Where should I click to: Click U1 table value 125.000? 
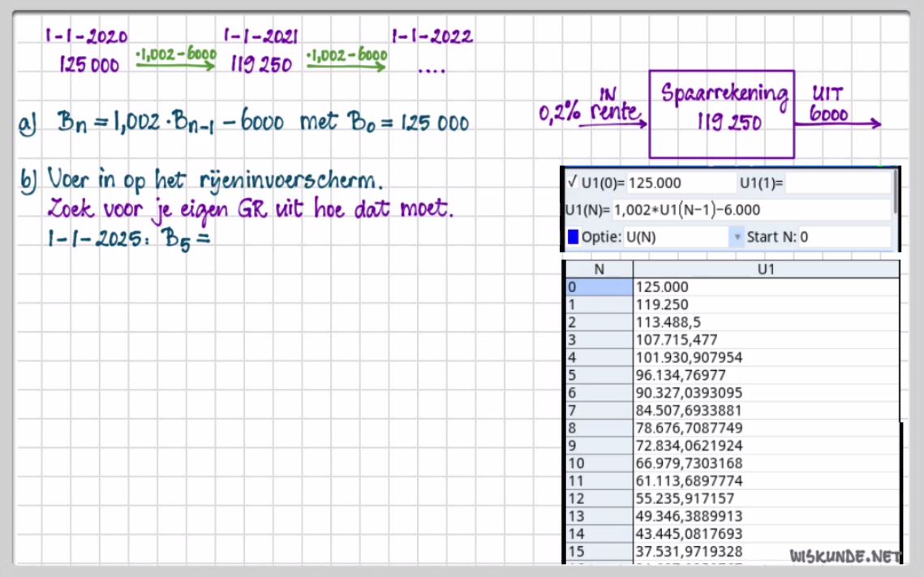662,287
